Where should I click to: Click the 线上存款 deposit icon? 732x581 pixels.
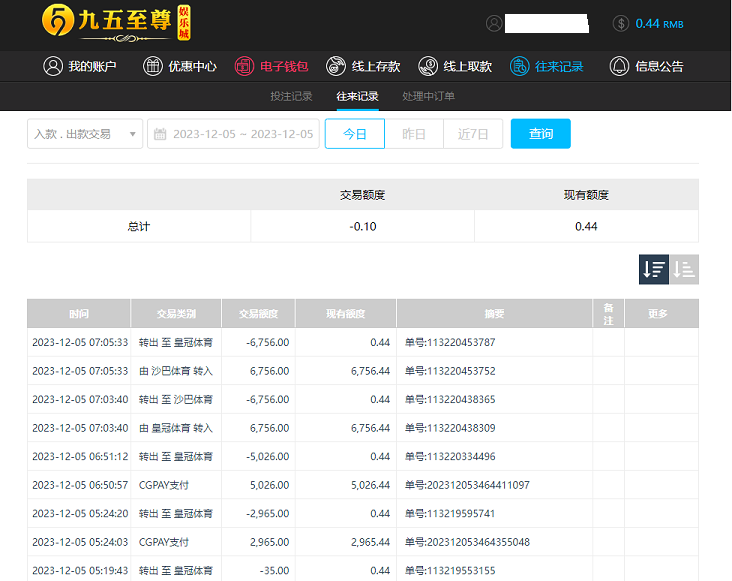[336, 66]
